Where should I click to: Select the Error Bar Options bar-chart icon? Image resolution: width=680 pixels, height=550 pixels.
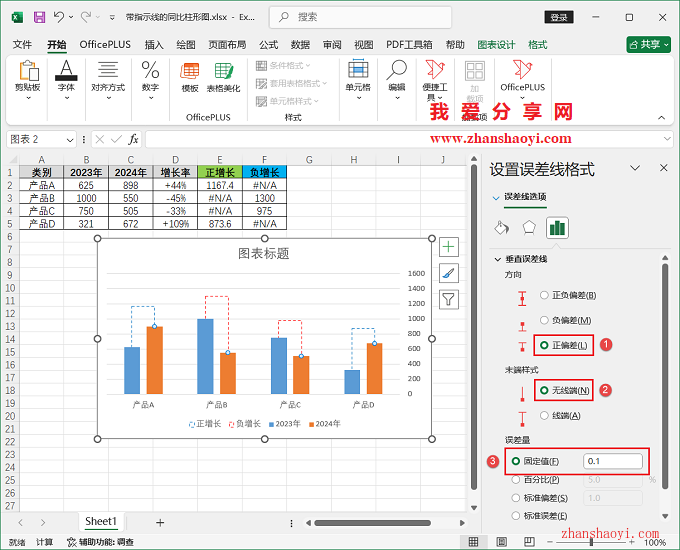[x=557, y=227]
